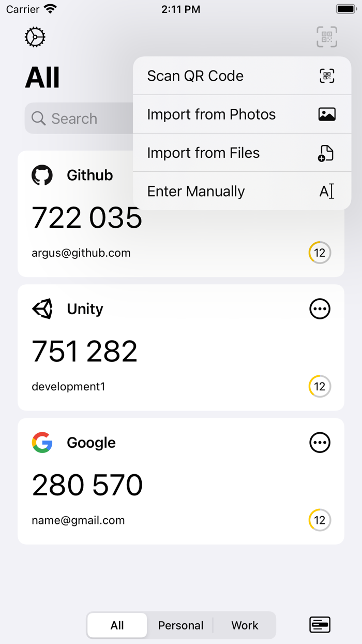Tap the Unity logo icon
This screenshot has height=644, width=362.
(x=42, y=309)
